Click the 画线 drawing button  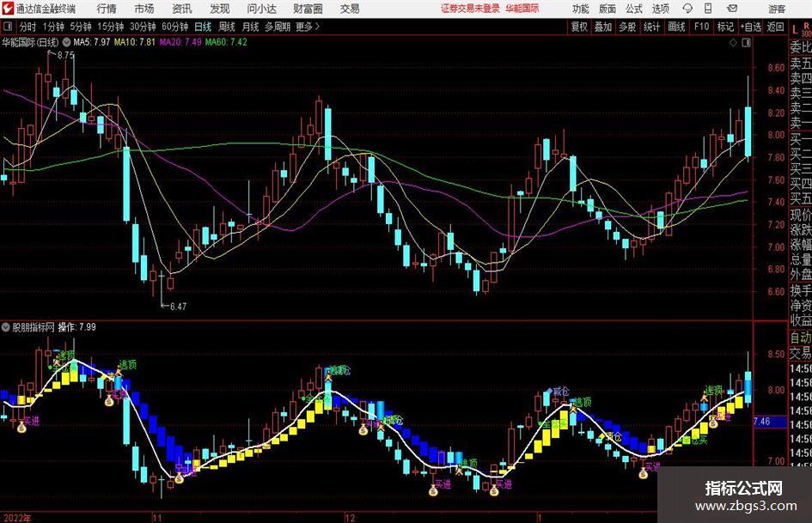tap(676, 27)
